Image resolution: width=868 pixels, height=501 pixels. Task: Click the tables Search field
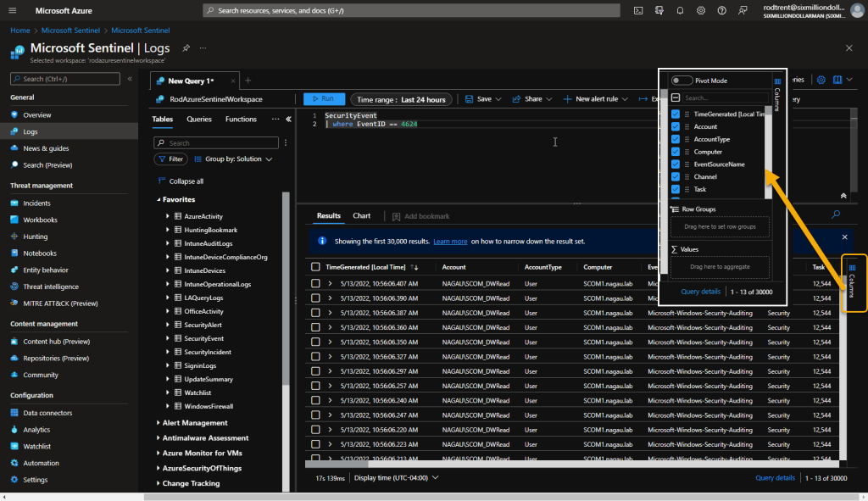(x=216, y=142)
